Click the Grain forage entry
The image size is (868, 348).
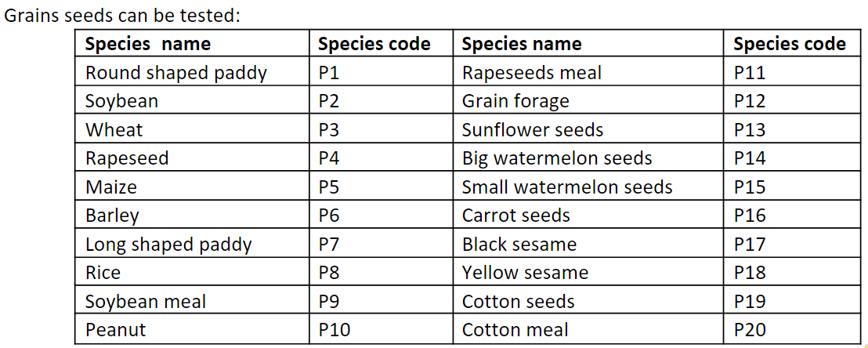588,101
